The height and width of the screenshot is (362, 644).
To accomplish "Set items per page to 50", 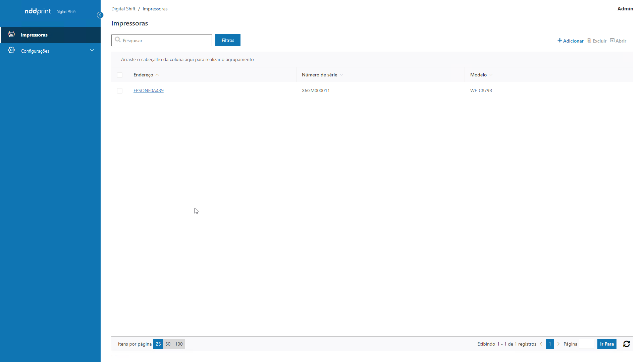I will click(168, 344).
